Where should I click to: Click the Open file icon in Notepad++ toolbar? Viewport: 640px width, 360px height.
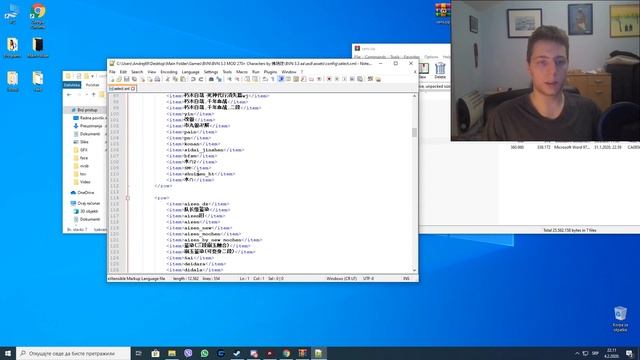(119, 79)
